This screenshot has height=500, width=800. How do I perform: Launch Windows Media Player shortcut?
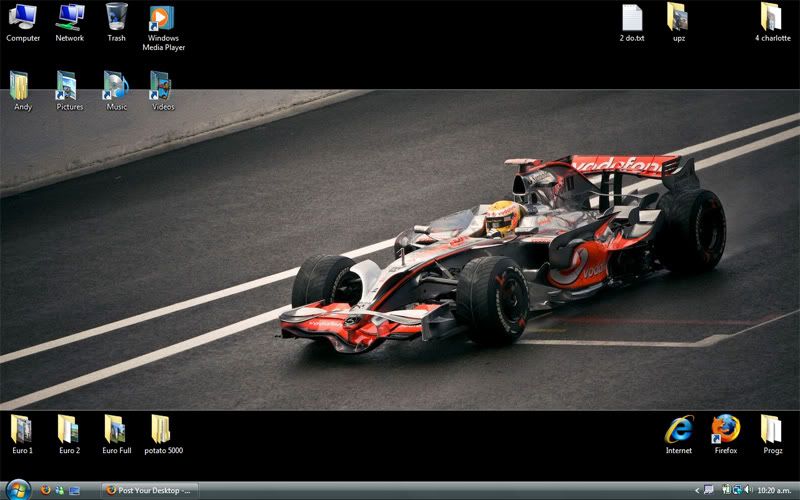162,18
